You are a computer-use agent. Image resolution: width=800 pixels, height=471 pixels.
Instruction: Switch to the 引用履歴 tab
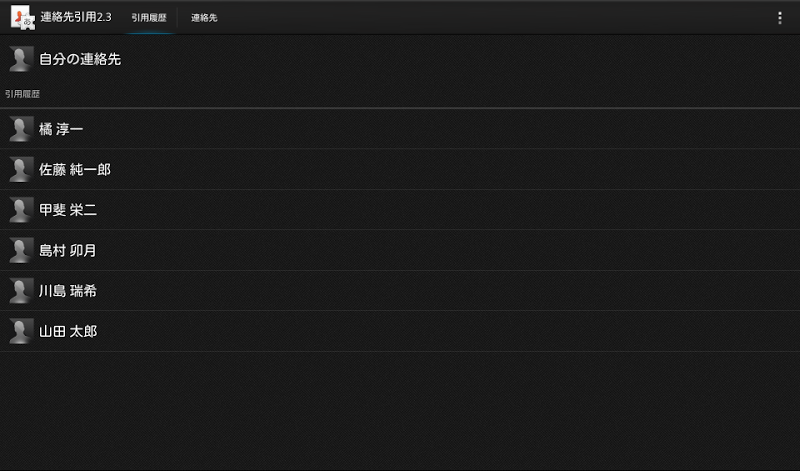point(149,18)
